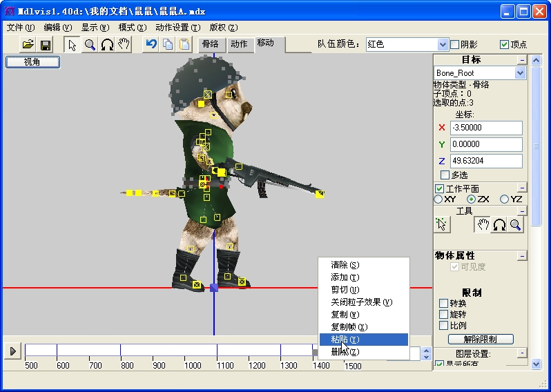Screen dimensions: 551x392
Task: Open the 编辑 menu
Action: (57, 28)
